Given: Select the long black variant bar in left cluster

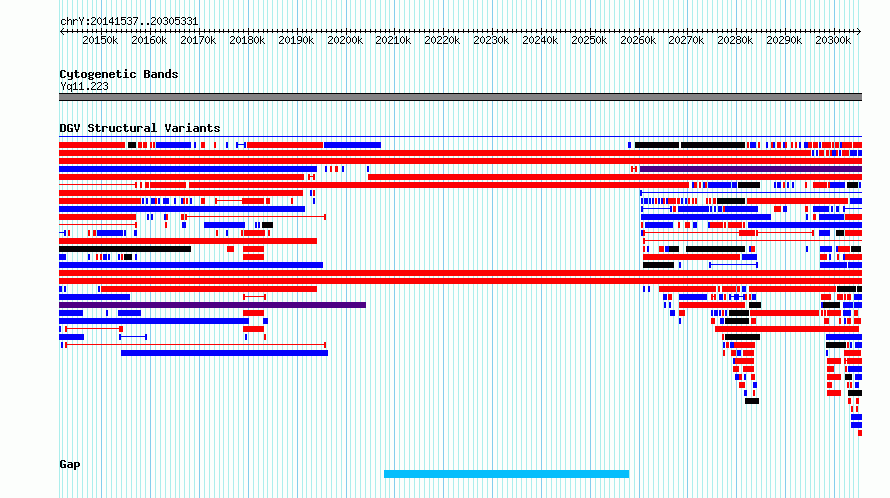Looking at the screenshot, I should coord(125,249).
